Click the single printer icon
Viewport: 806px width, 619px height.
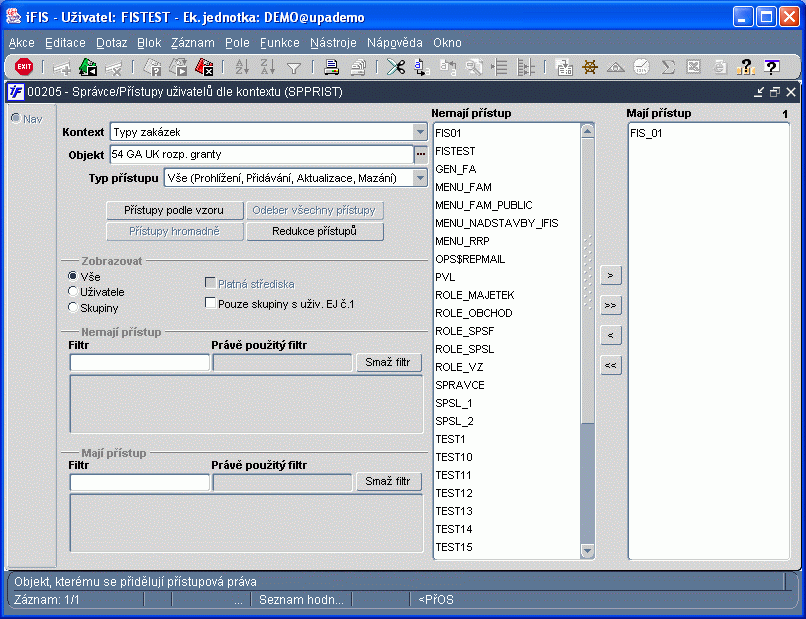click(332, 67)
